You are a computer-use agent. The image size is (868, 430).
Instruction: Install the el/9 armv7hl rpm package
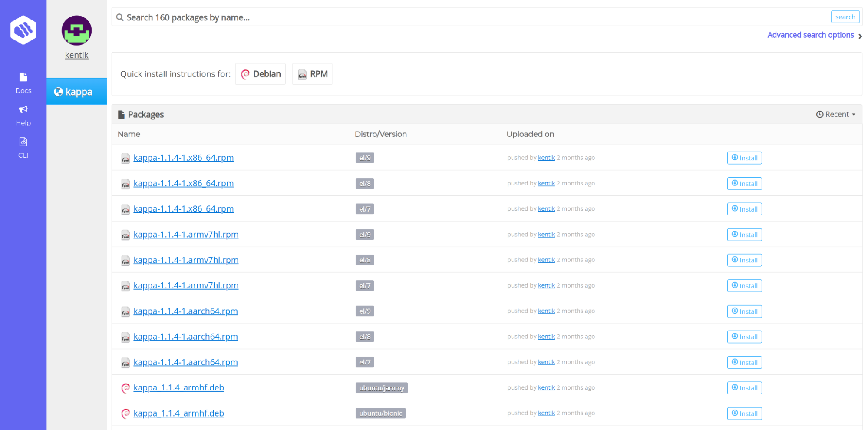pyautogui.click(x=744, y=235)
